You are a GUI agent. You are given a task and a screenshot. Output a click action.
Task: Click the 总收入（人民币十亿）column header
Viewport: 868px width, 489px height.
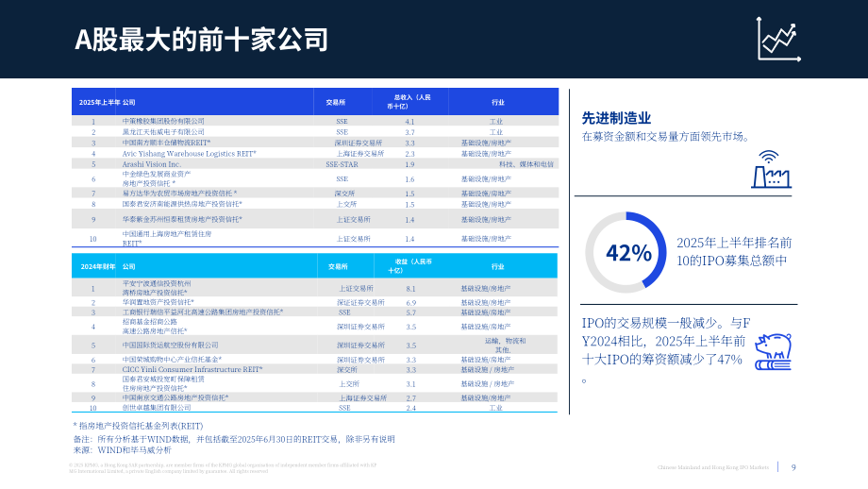(x=409, y=101)
